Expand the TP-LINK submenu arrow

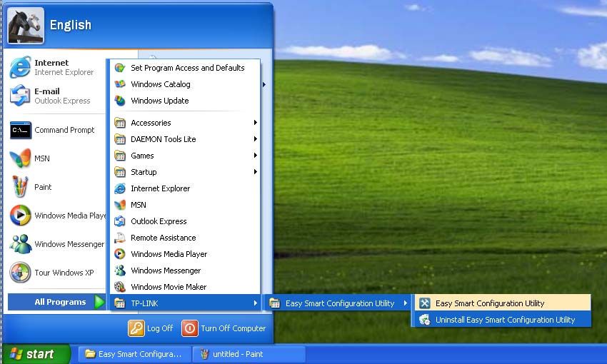[256, 303]
